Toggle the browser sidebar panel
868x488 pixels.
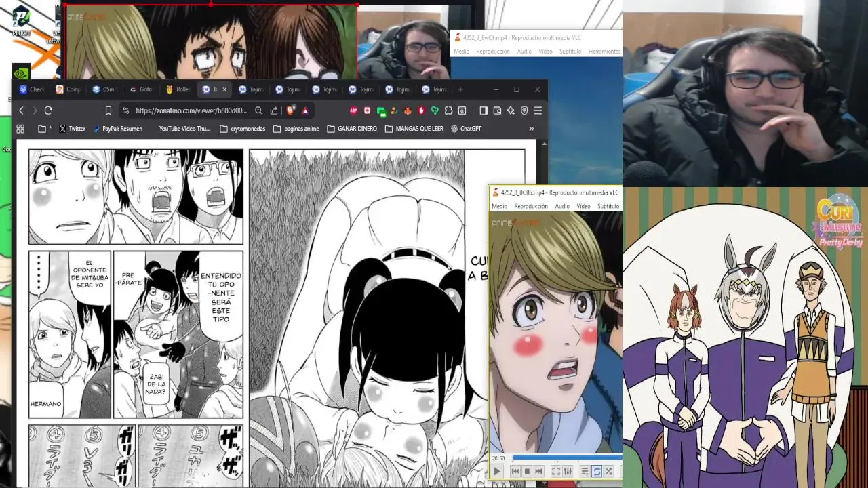pyautogui.click(x=484, y=110)
